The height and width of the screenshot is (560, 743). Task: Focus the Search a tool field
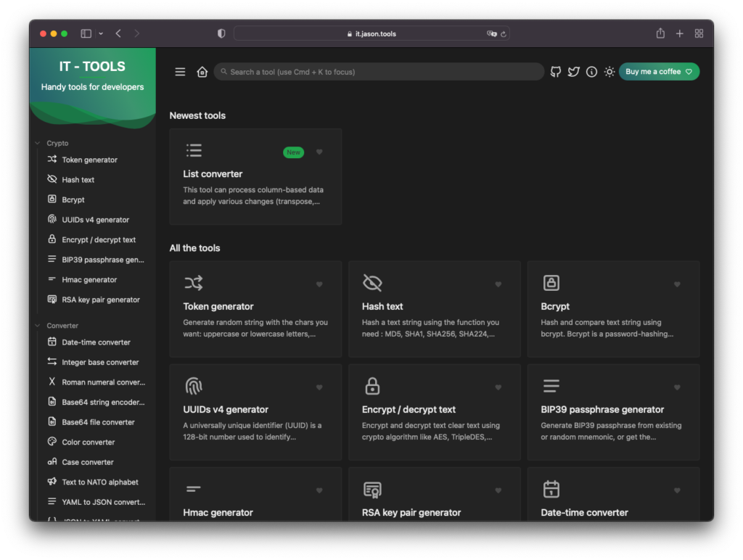point(379,72)
